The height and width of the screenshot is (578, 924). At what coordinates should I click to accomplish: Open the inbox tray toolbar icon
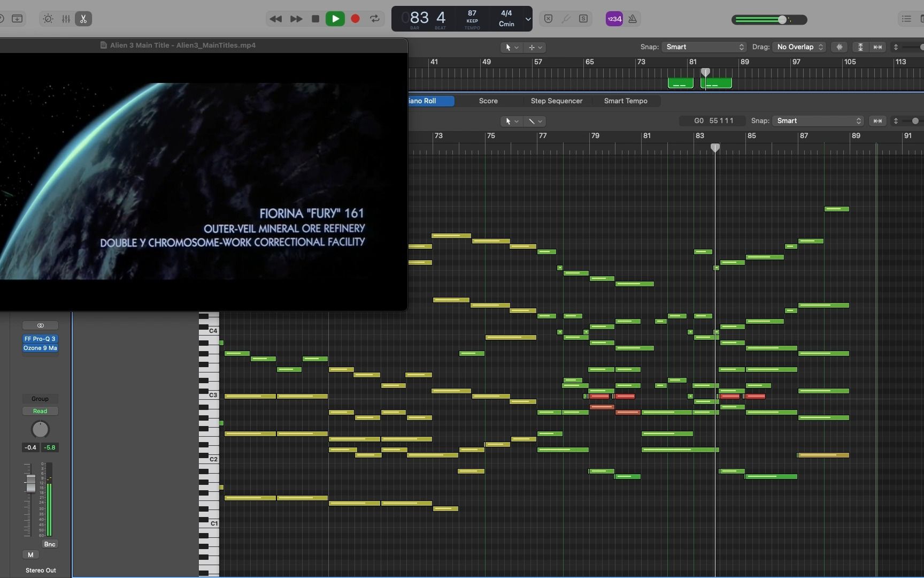coord(17,19)
